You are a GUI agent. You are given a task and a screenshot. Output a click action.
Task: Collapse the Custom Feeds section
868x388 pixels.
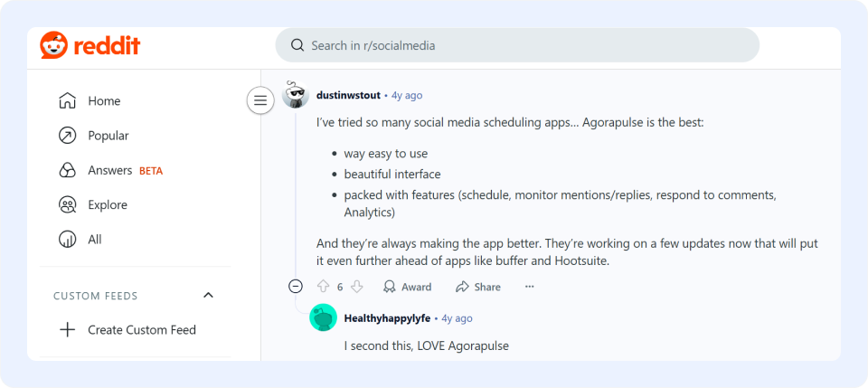pyautogui.click(x=208, y=295)
